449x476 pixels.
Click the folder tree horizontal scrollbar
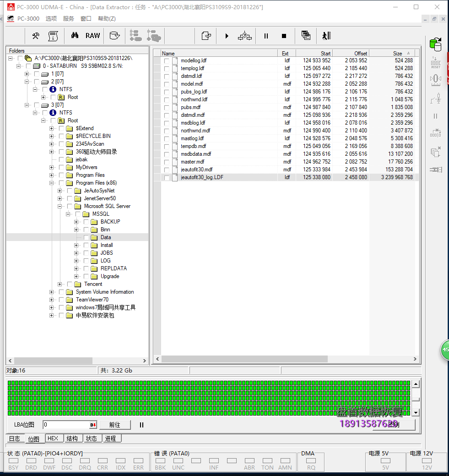pos(54,361)
